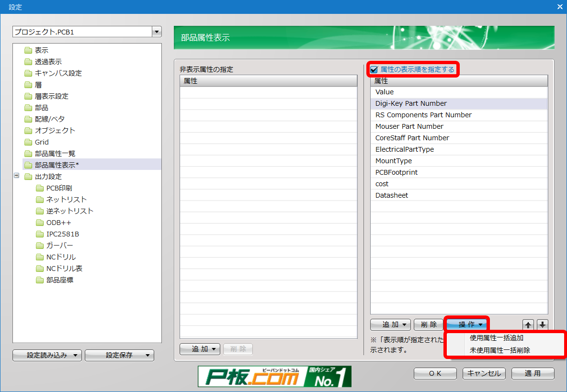Select the Mouser Part Number attribute row
The image size is (567, 392).
click(x=459, y=126)
